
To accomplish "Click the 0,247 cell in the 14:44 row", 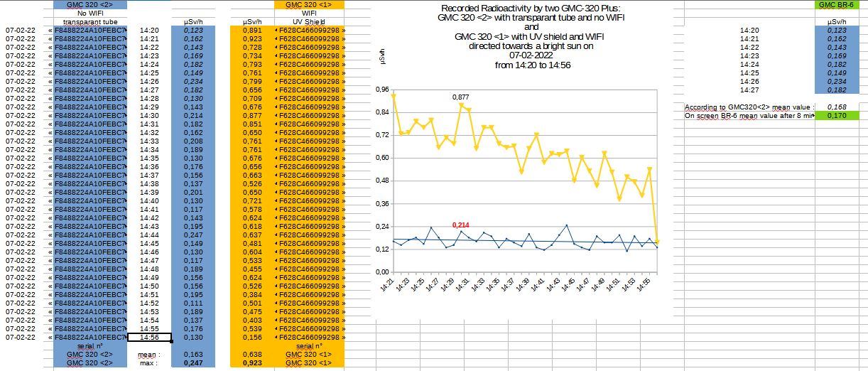I will point(192,235).
